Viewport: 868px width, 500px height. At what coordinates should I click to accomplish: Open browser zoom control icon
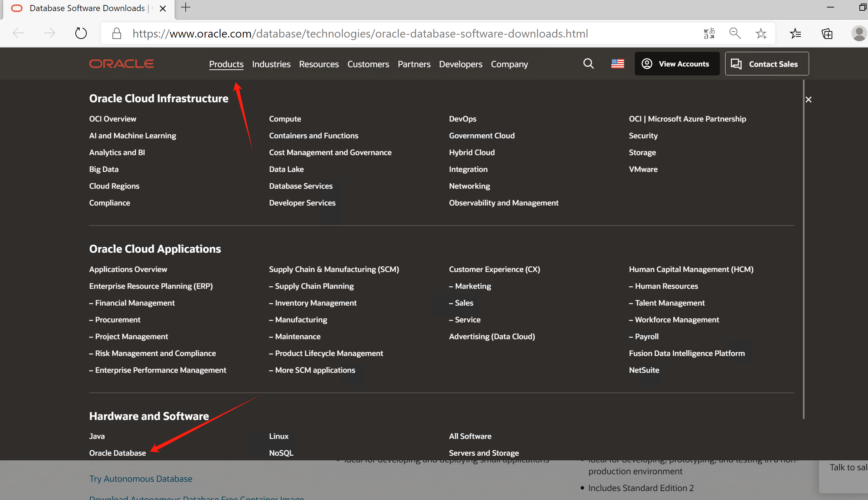point(735,33)
